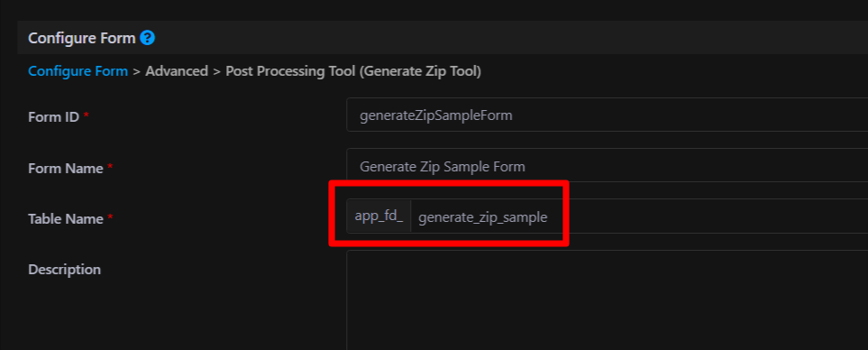The image size is (868, 350).
Task: Go to Configure Form breadcrumb link
Action: (x=78, y=71)
